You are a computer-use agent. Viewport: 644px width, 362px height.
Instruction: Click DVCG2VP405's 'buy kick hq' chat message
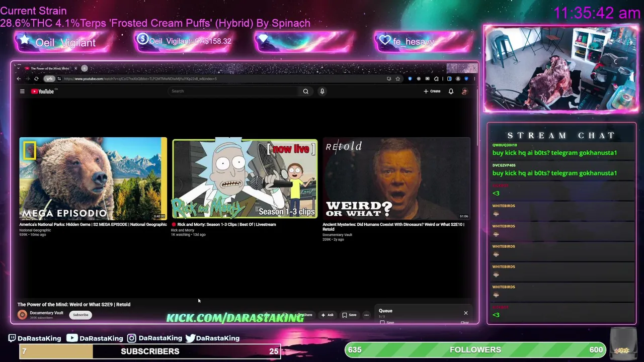(x=554, y=172)
